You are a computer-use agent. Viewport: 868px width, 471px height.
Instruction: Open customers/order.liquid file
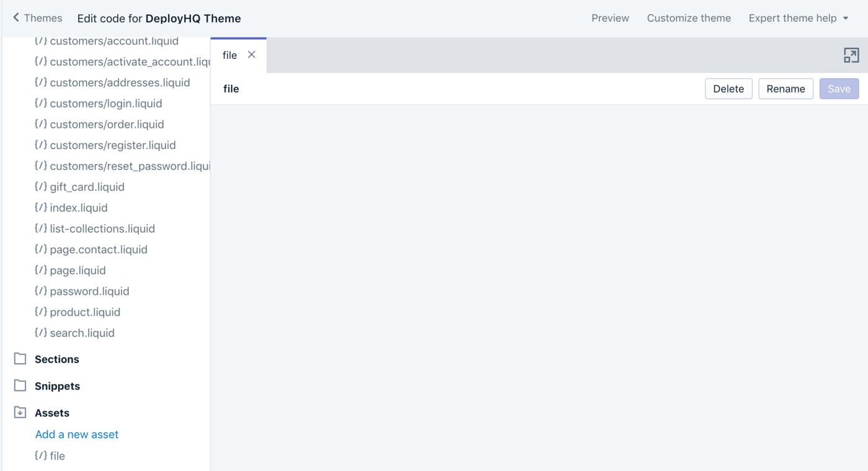(x=107, y=124)
